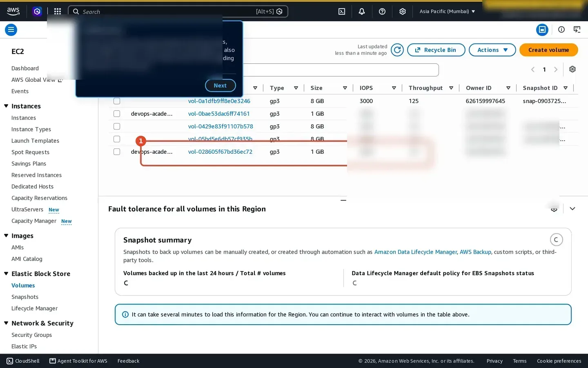The image size is (588, 368).
Task: Collapse the Fault tolerance panel chevron
Action: click(x=572, y=209)
